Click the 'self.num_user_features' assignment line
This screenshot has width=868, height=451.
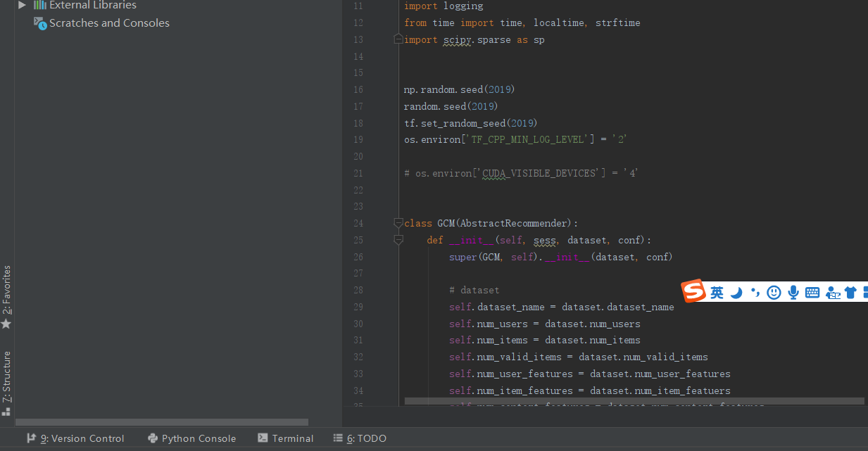(x=589, y=374)
